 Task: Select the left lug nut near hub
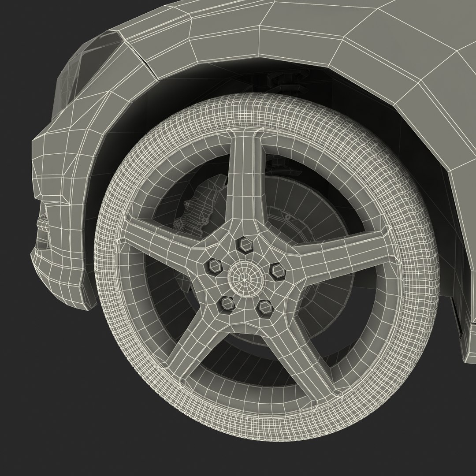coord(215,266)
